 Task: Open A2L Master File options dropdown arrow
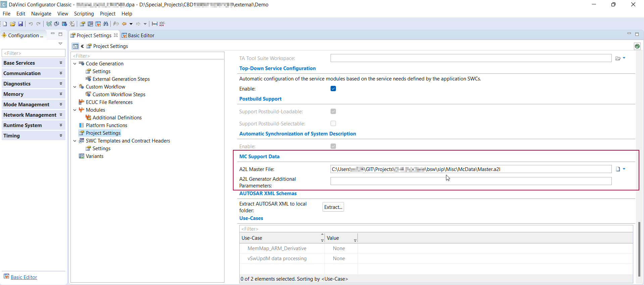coord(624,169)
